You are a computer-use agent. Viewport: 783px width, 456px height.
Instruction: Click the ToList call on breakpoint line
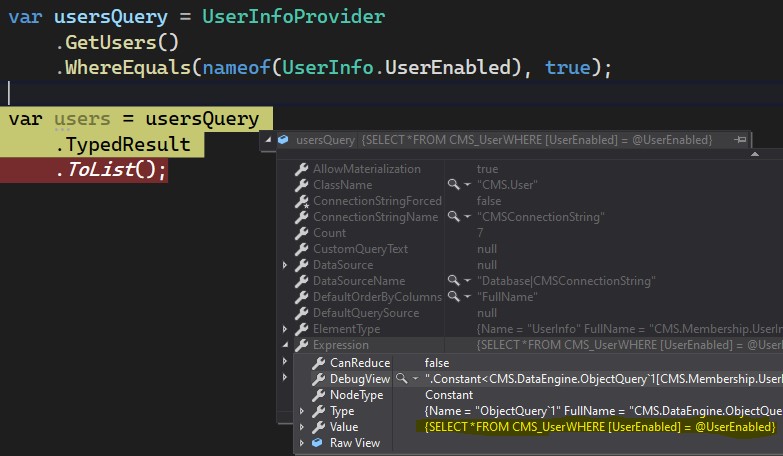coord(101,169)
